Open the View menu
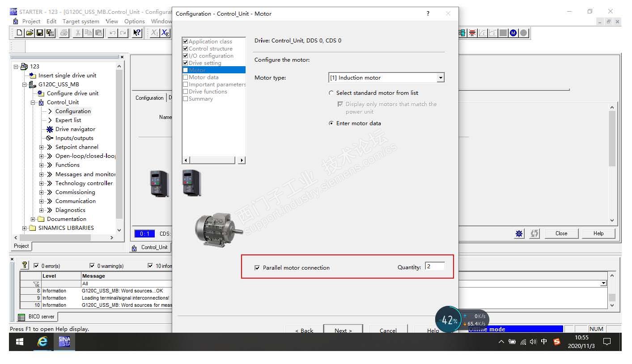632x364 pixels. tap(112, 21)
